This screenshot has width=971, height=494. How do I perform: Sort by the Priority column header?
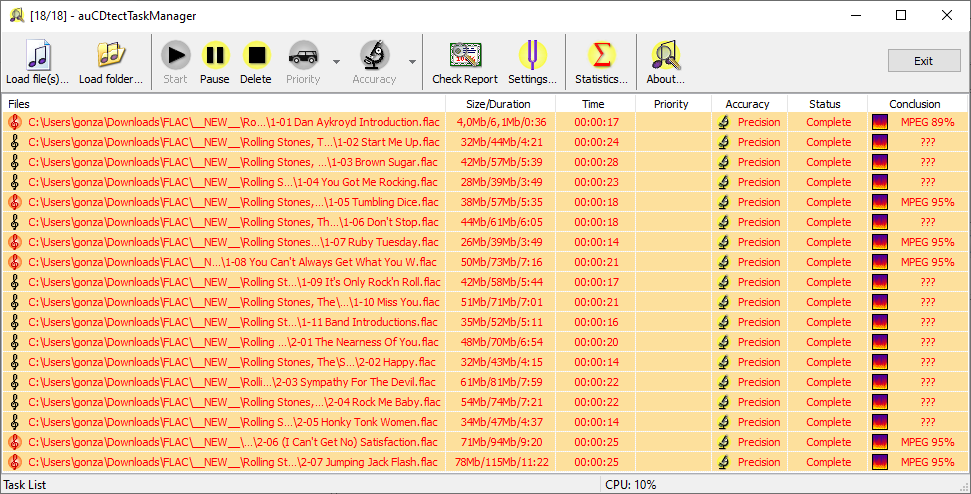673,104
